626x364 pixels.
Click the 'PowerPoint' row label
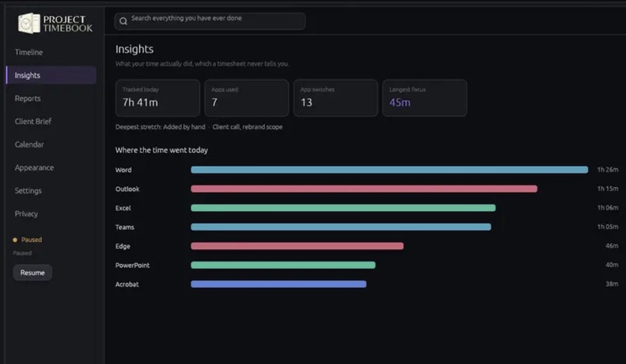(x=133, y=265)
